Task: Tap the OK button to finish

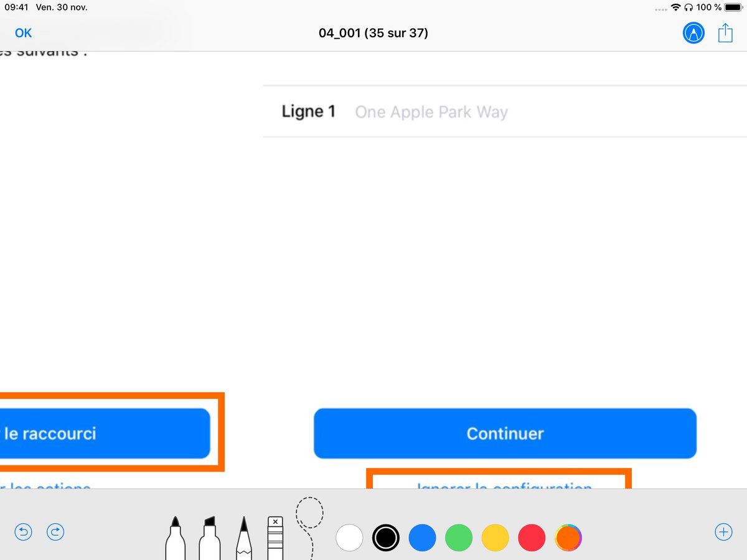Action: pos(24,33)
